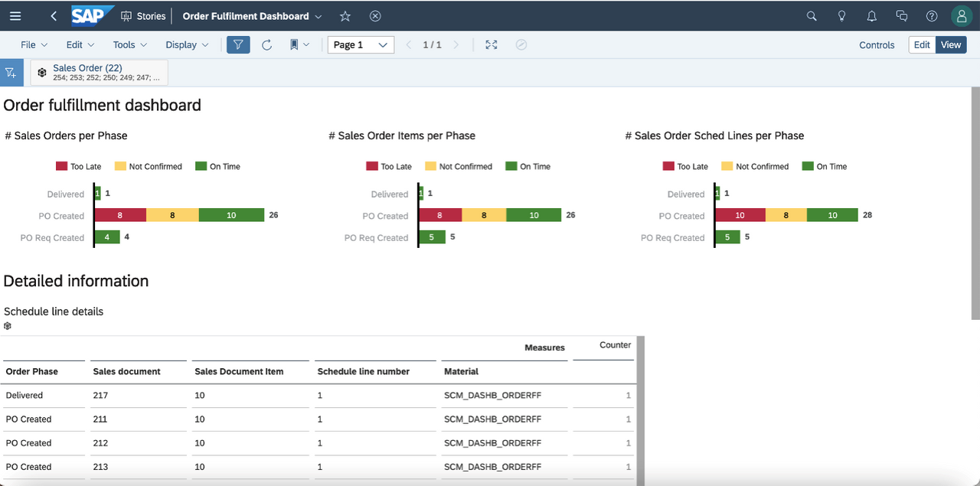Click the Schedule line number column header
The image size is (980, 486).
coord(363,371)
